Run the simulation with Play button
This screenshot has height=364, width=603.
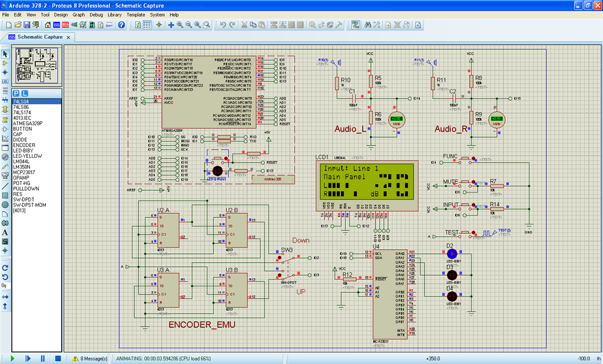(12, 358)
